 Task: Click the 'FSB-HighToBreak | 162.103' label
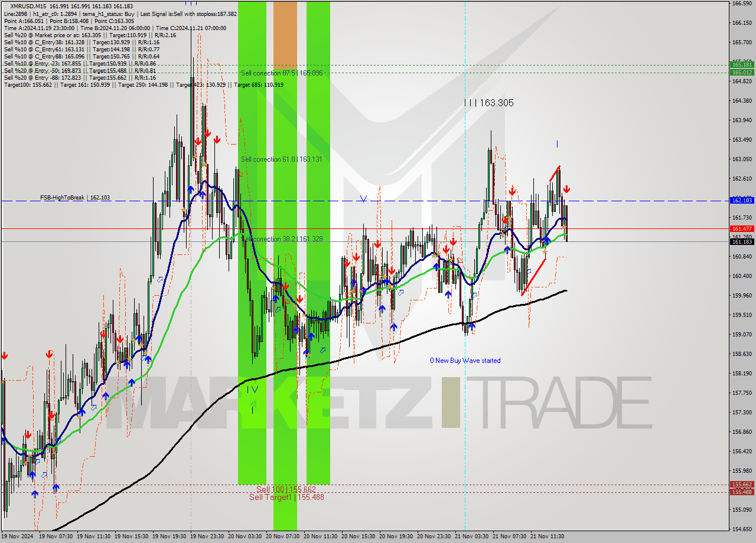click(x=75, y=198)
